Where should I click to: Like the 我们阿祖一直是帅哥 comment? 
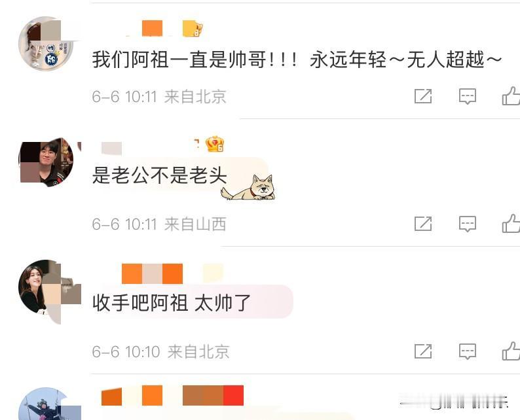pos(511,96)
